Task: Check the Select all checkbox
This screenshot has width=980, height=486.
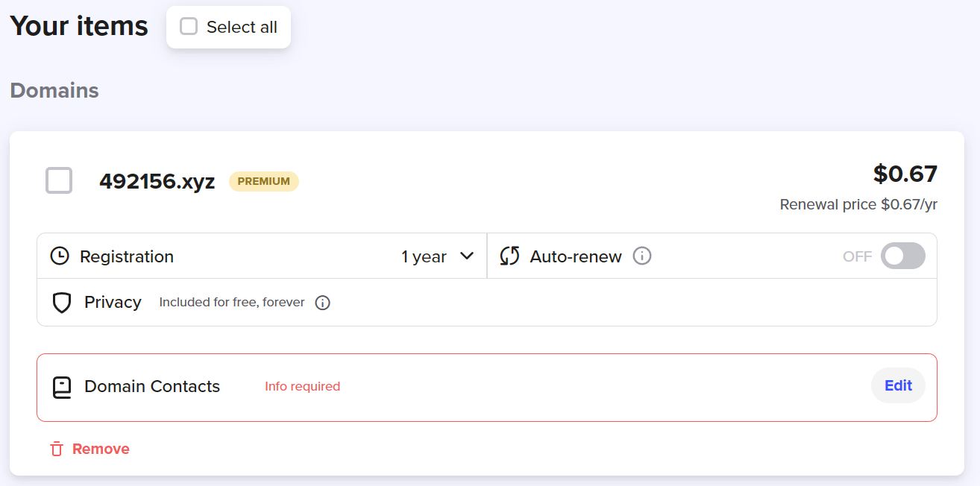Action: pos(189,27)
